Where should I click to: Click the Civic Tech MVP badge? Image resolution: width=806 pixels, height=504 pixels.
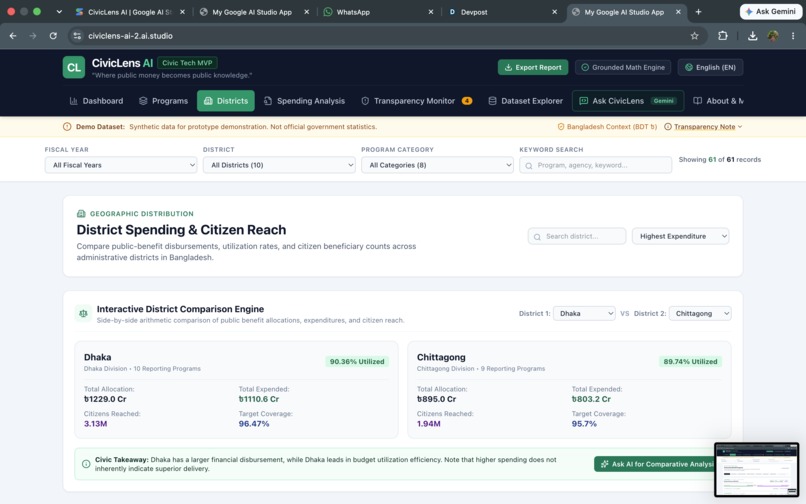[x=187, y=63]
